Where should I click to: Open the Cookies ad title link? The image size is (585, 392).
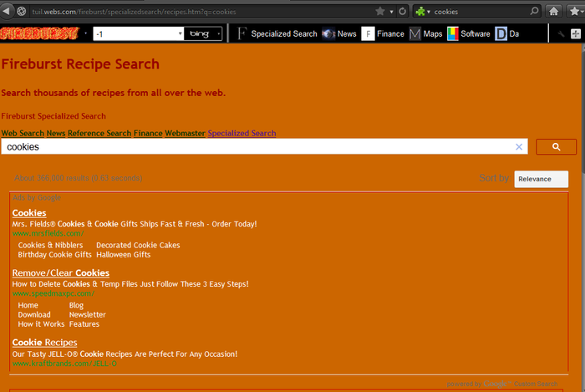29,213
